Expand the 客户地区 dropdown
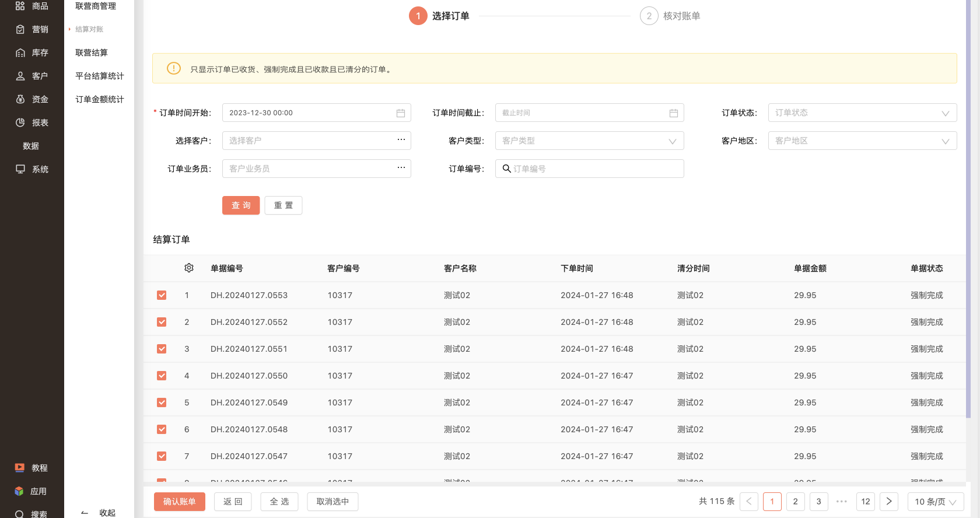 pyautogui.click(x=862, y=141)
